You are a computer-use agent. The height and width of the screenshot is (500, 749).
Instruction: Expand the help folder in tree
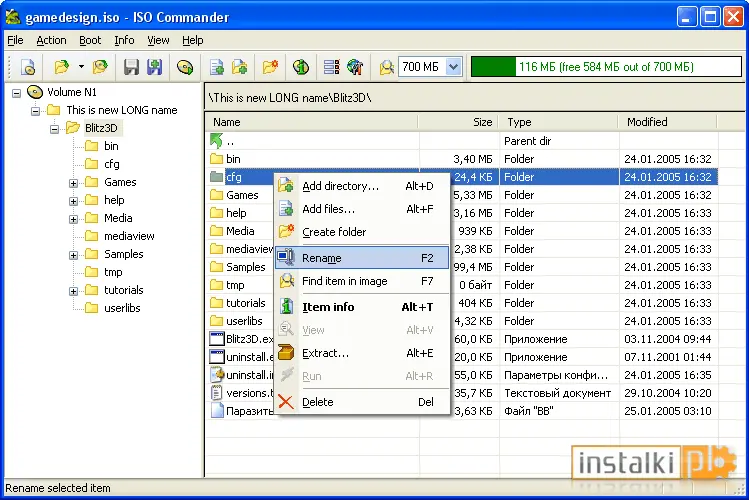pyautogui.click(x=73, y=201)
